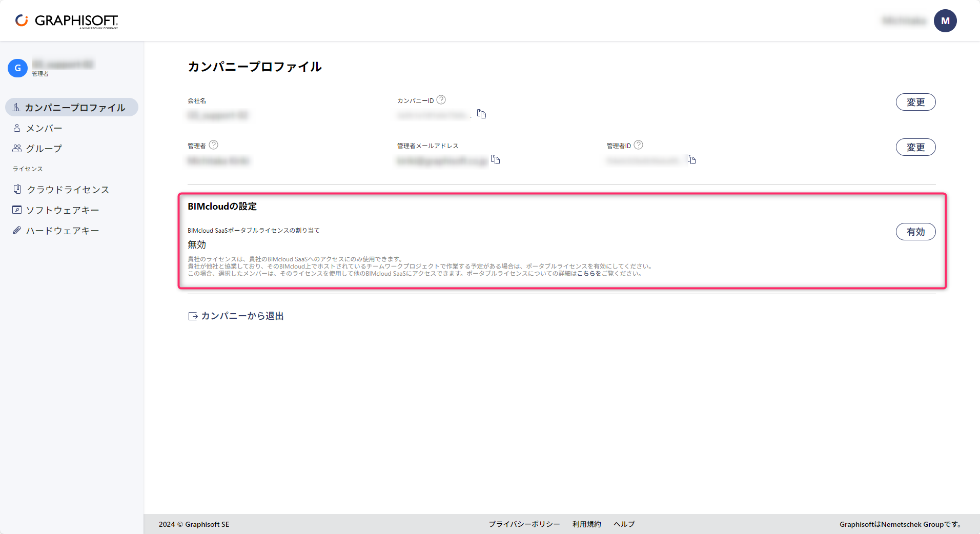Click the 無効 status text
Viewport: 980px width, 534px height.
pos(197,245)
